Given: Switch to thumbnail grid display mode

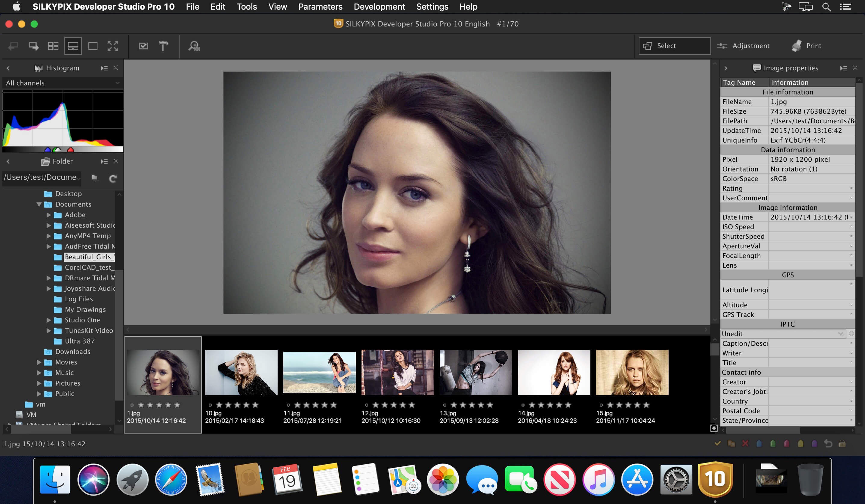Looking at the screenshot, I should click(53, 46).
